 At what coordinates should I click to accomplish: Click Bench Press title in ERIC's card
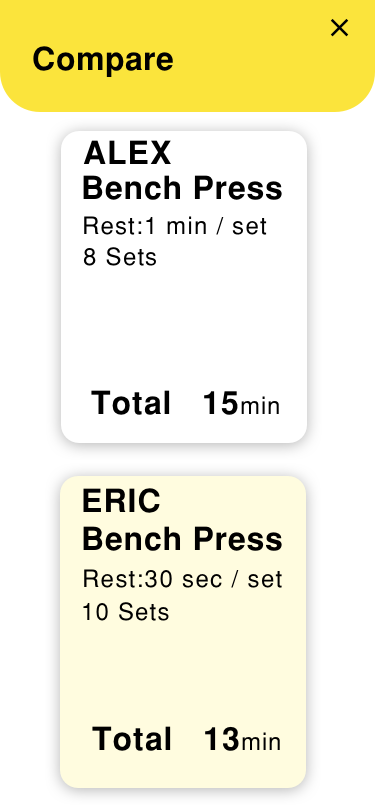[x=183, y=540]
